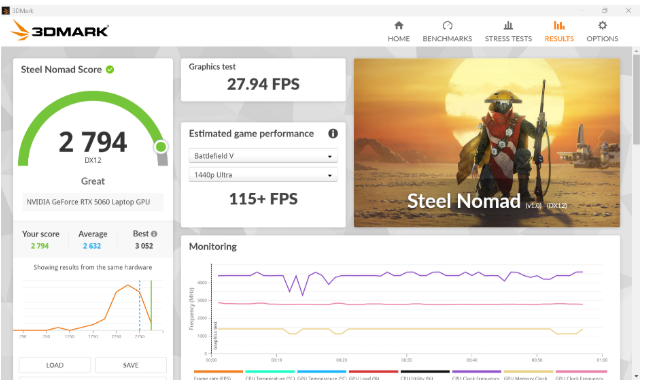Expand the Battlefield V game dropdown

263,156
